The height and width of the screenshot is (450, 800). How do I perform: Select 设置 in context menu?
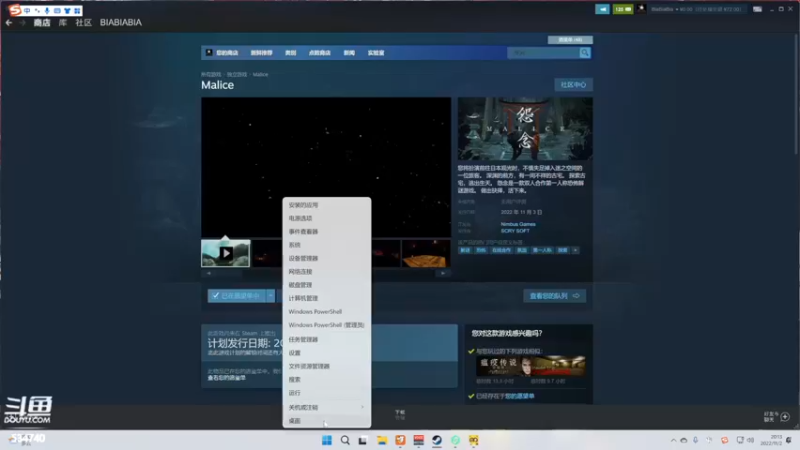click(327, 353)
